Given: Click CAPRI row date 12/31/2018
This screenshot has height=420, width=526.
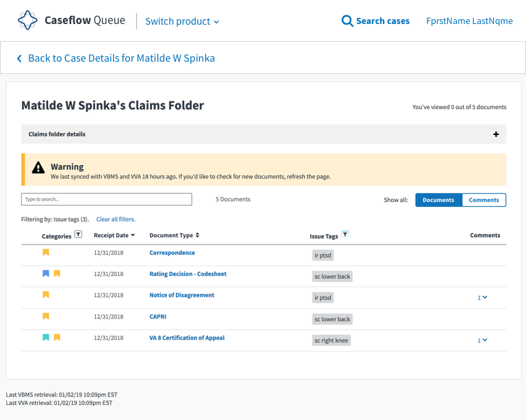Looking at the screenshot, I should coord(109,317).
